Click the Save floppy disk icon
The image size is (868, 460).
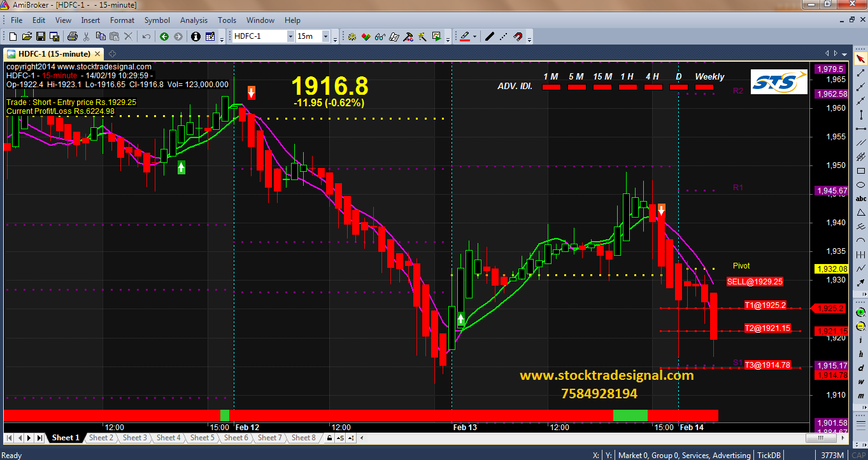41,37
